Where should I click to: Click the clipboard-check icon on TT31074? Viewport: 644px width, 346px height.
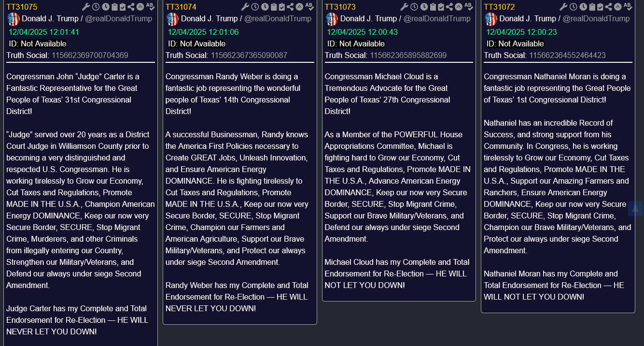pyautogui.click(x=282, y=7)
